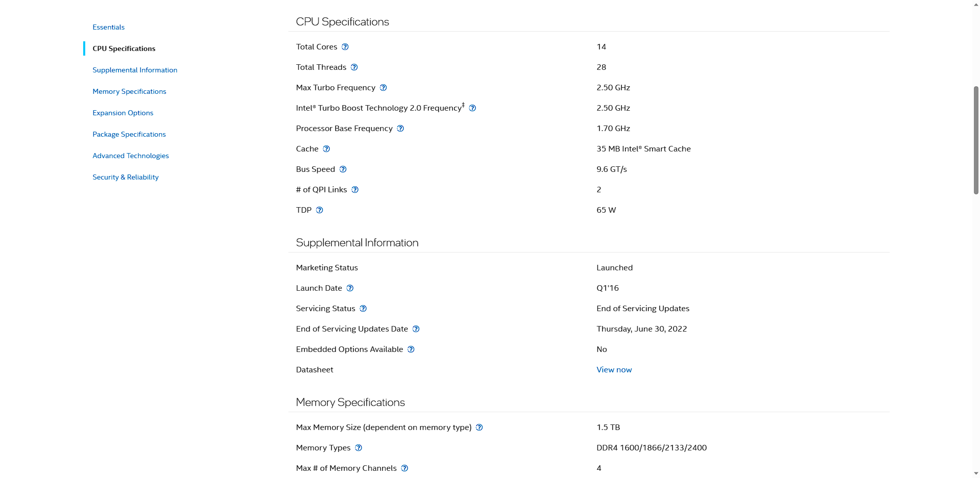Show info for Launch Date
This screenshot has width=980, height=478.
point(350,288)
